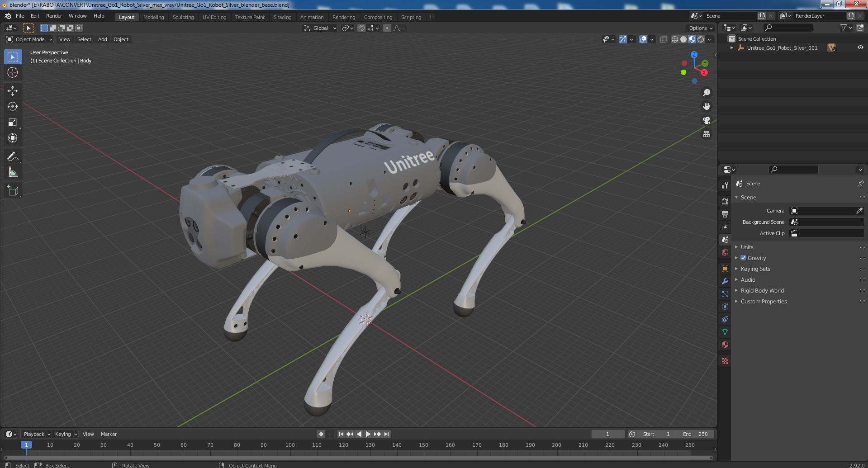Viewport: 868px width, 468px height.
Task: Select the Annotate pencil tool
Action: [13, 157]
